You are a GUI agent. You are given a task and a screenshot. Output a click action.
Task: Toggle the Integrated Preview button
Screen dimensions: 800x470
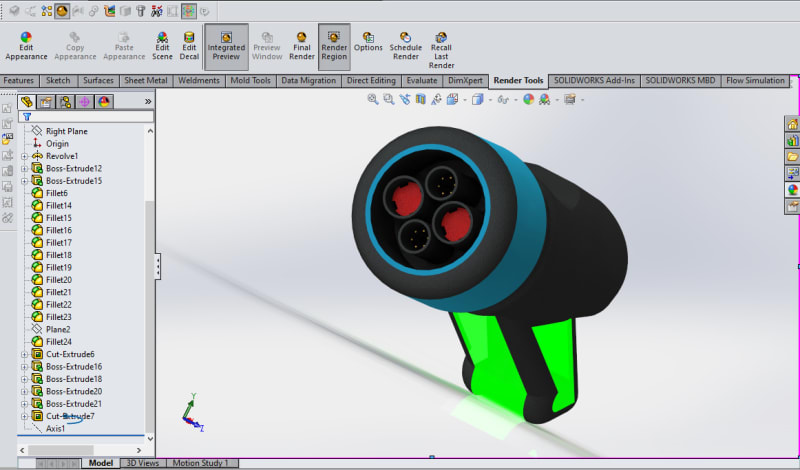(x=226, y=46)
